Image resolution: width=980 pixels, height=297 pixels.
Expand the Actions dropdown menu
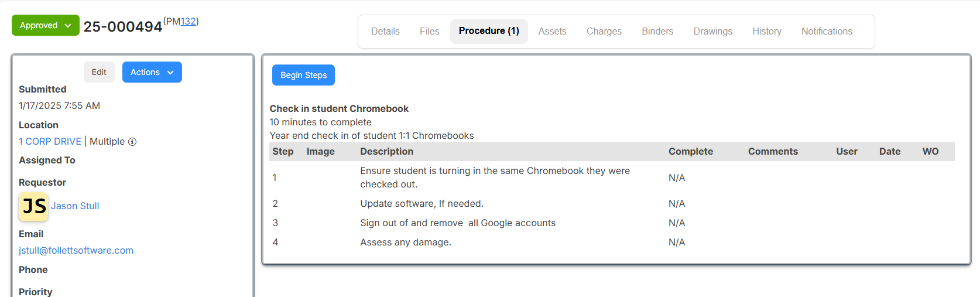(x=152, y=72)
